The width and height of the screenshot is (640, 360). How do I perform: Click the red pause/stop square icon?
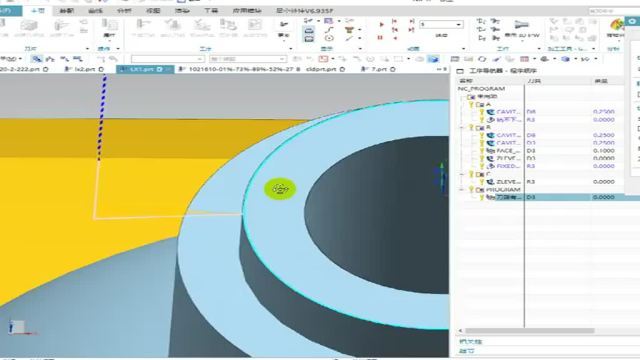(x=380, y=38)
